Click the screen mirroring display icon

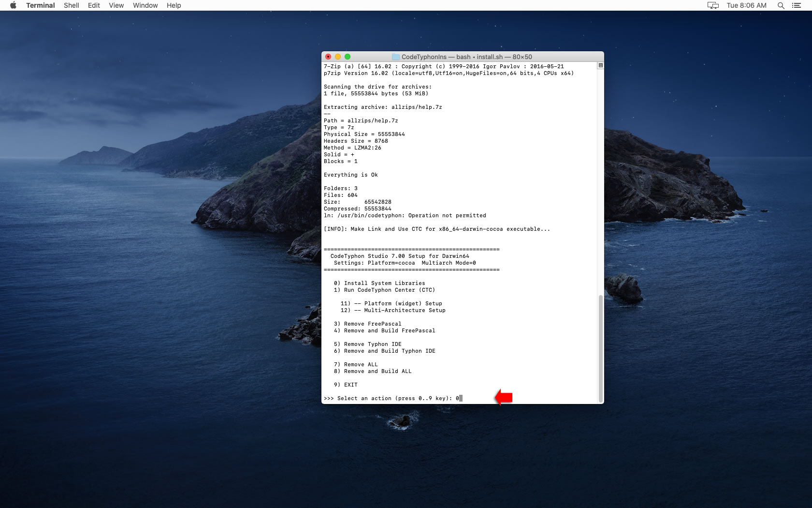[713, 5]
